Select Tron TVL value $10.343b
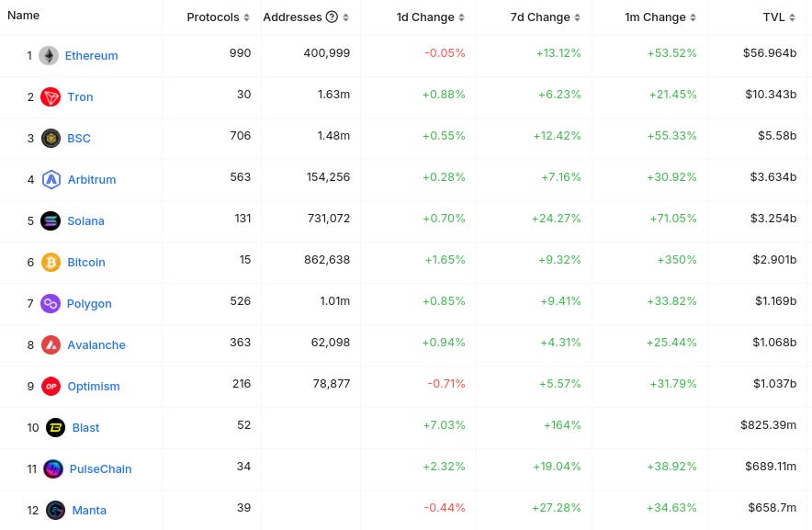This screenshot has height=530, width=812. coord(771,95)
